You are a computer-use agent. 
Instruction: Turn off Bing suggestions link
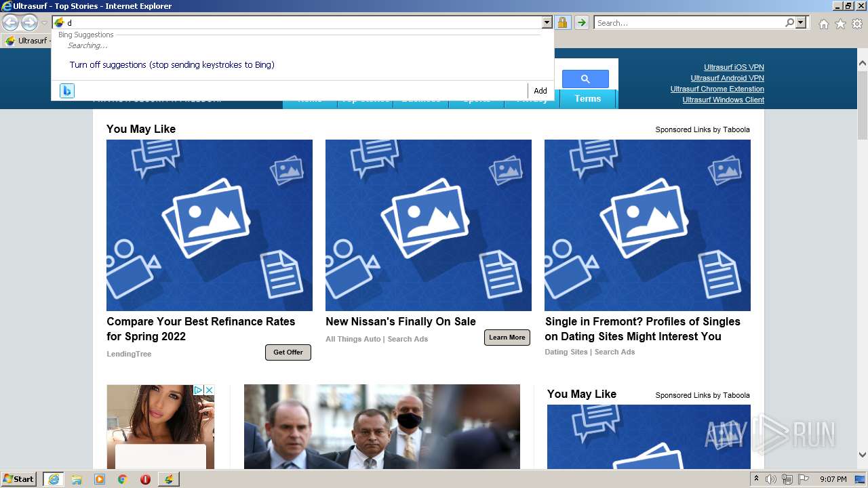(172, 65)
